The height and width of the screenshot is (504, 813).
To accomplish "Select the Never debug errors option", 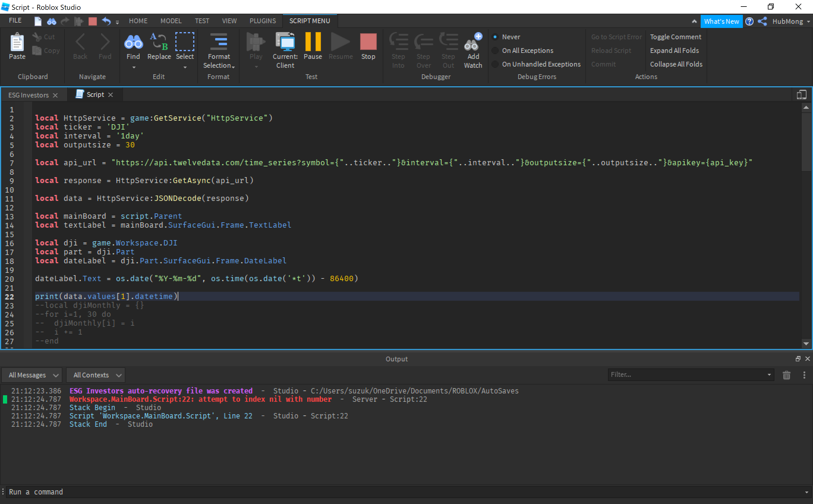I will coord(495,37).
